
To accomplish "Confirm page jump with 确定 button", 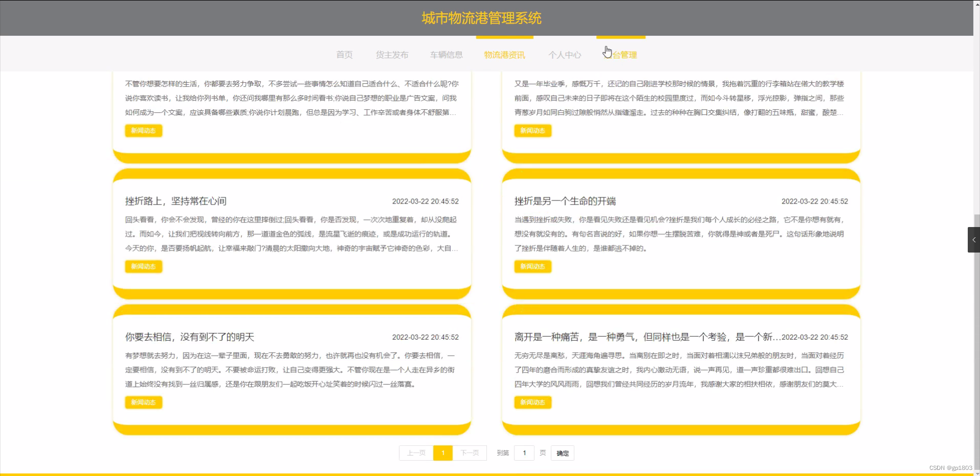I will coord(562,453).
